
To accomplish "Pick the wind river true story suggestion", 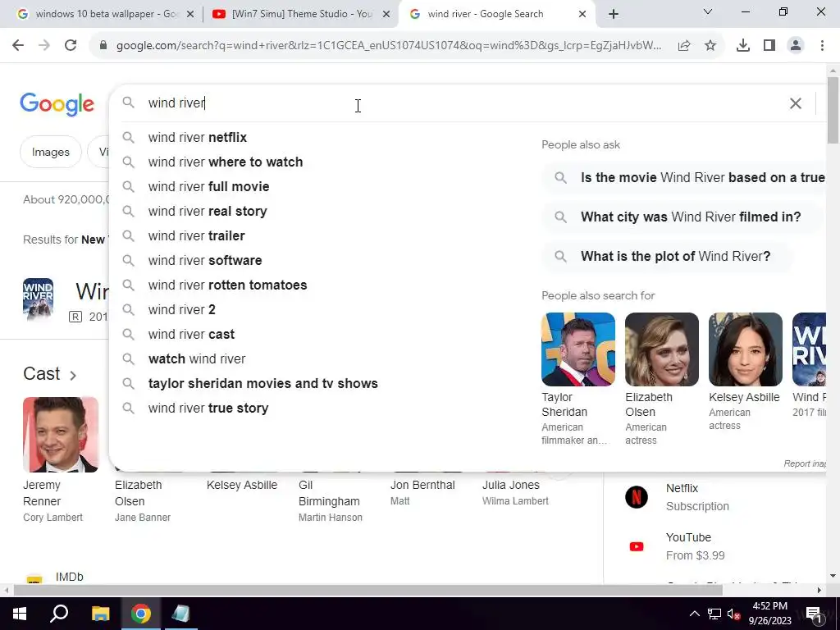I will (208, 409).
